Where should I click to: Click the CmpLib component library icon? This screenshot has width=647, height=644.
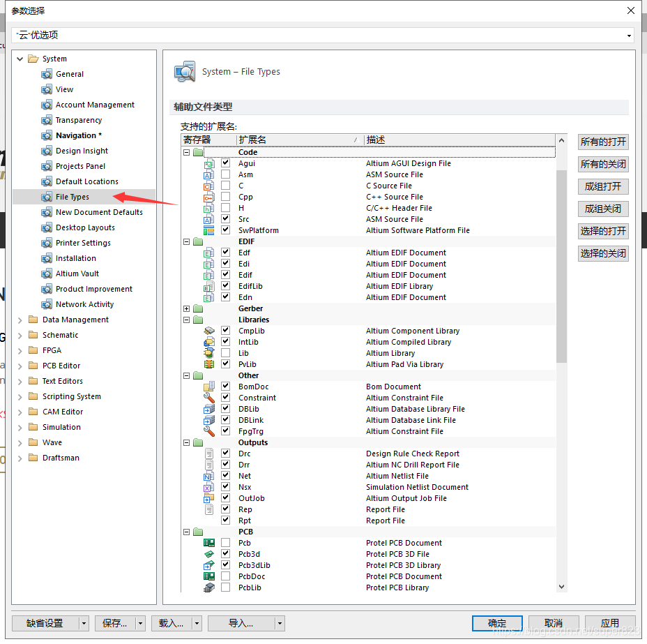[x=208, y=331]
